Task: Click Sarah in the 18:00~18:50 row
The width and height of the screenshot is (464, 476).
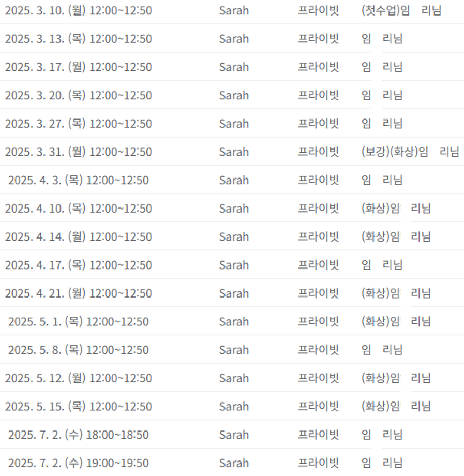Action: point(234,435)
